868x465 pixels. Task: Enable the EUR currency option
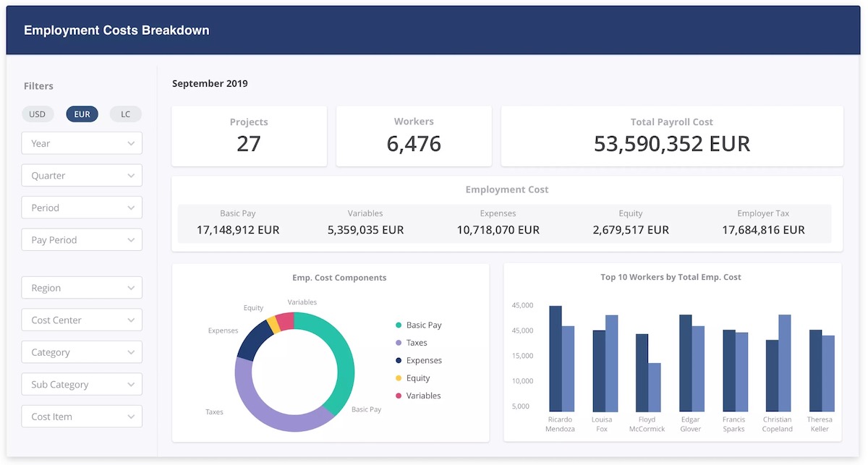[82, 114]
